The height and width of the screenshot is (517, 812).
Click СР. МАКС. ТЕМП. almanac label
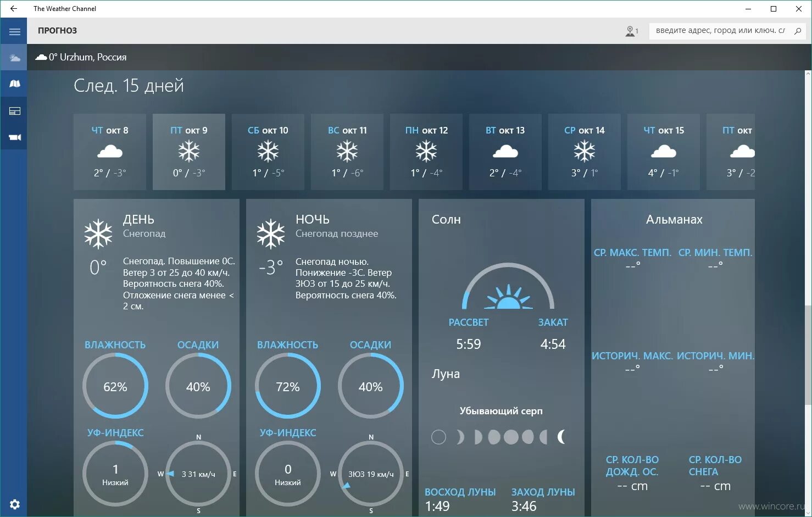click(632, 253)
